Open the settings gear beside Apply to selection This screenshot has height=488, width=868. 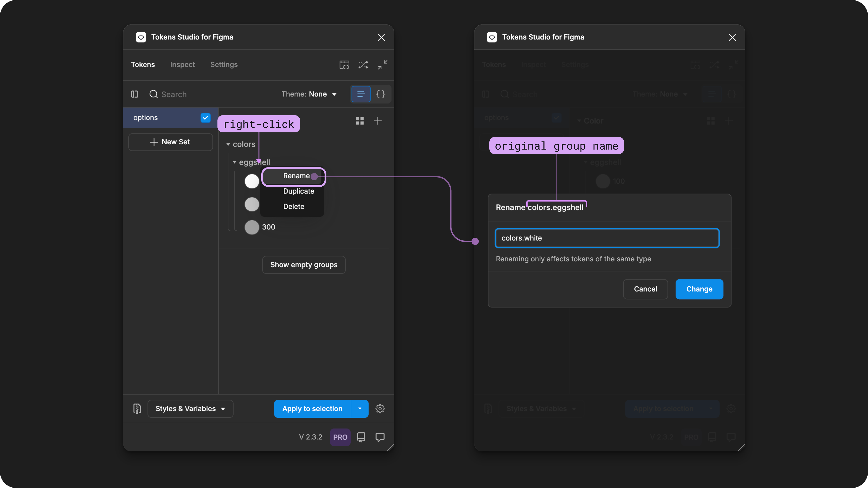point(380,408)
